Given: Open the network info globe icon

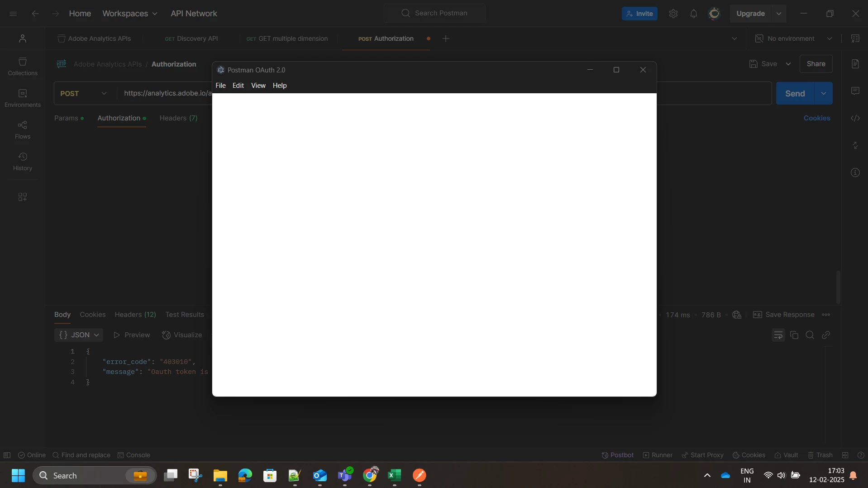Looking at the screenshot, I should 737,315.
